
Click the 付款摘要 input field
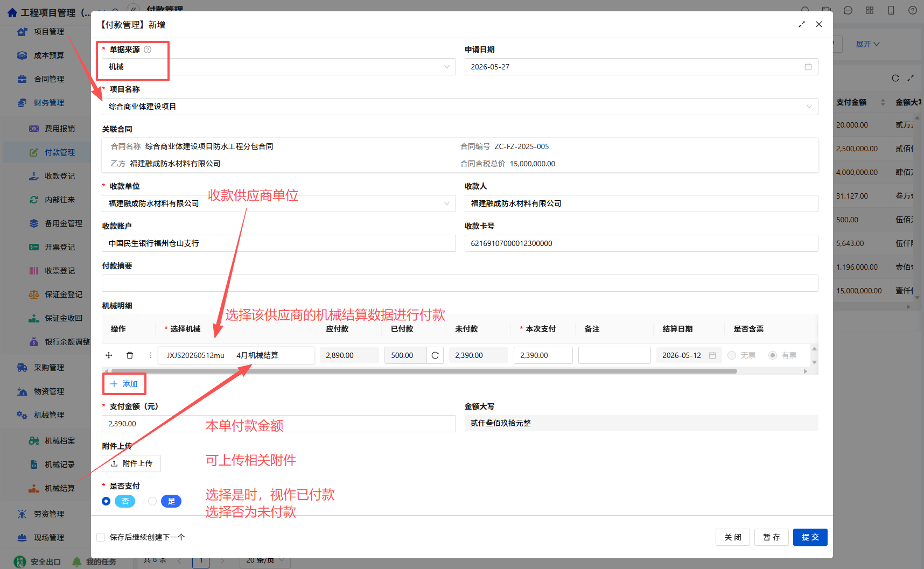click(x=460, y=283)
